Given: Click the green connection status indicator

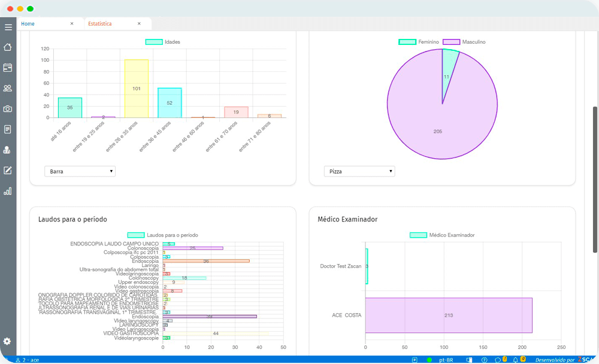Looking at the screenshot, I should coord(429,360).
